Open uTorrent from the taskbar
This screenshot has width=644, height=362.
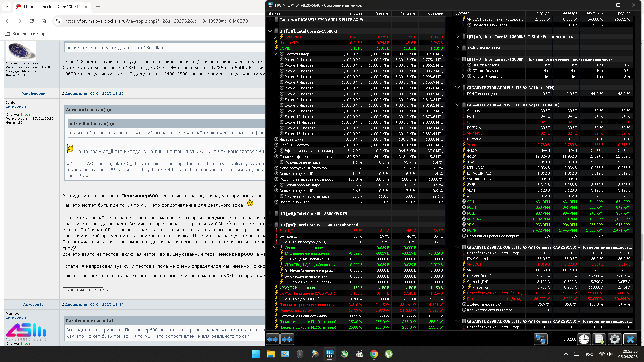(389, 354)
